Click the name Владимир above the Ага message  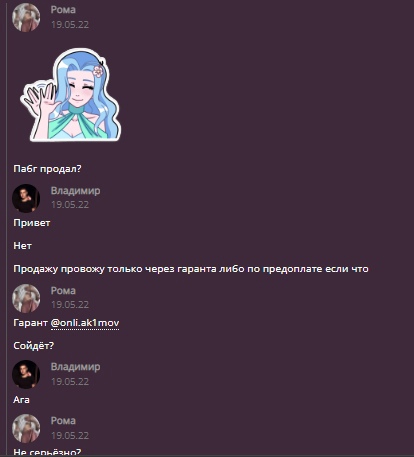pos(75,367)
